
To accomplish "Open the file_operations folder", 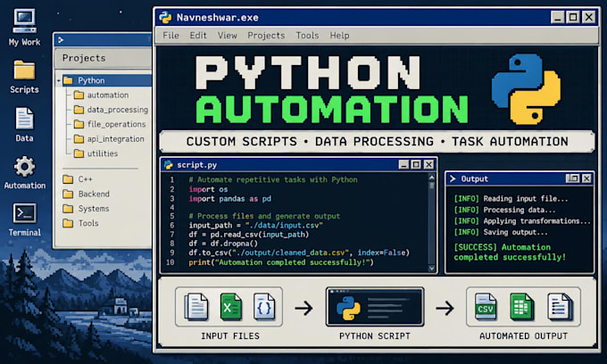I will pyautogui.click(x=110, y=124).
